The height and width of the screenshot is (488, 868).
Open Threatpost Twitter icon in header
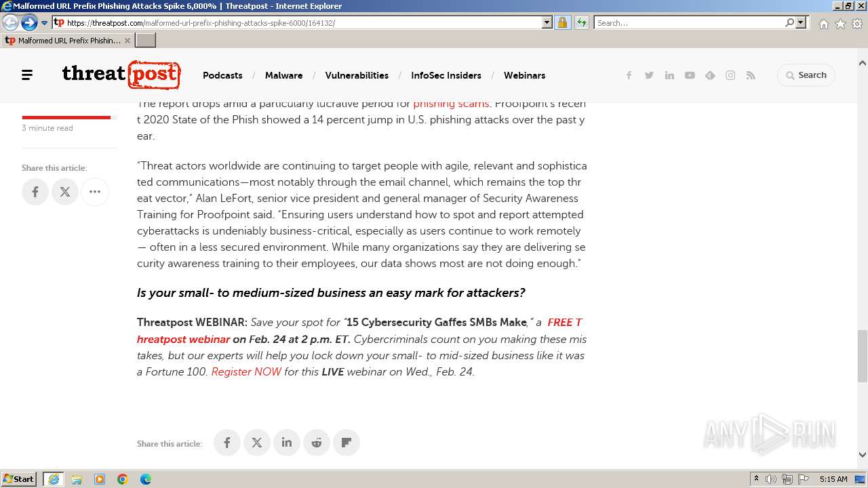coord(649,75)
